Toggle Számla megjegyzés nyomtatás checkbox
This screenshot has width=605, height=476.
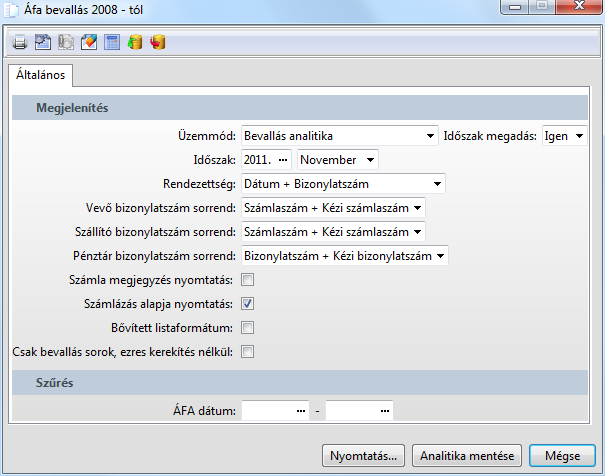point(247,280)
